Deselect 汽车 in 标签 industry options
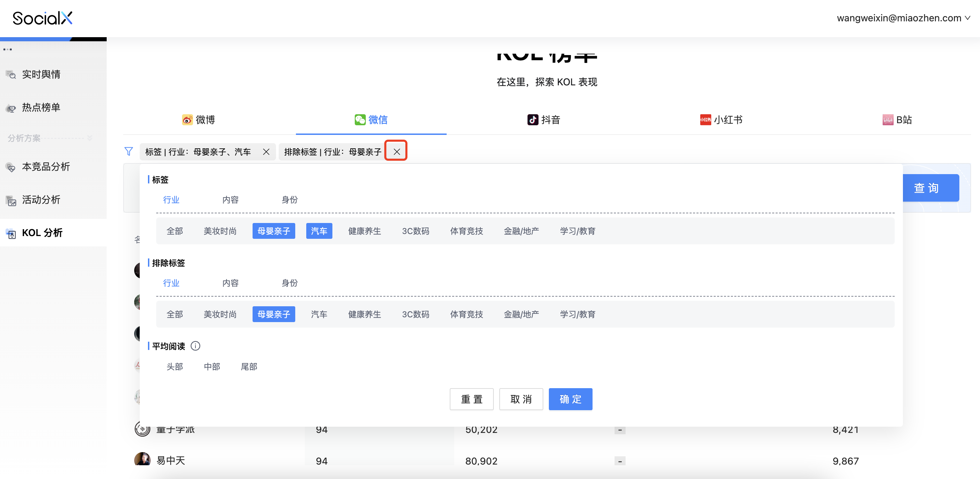 pos(319,231)
